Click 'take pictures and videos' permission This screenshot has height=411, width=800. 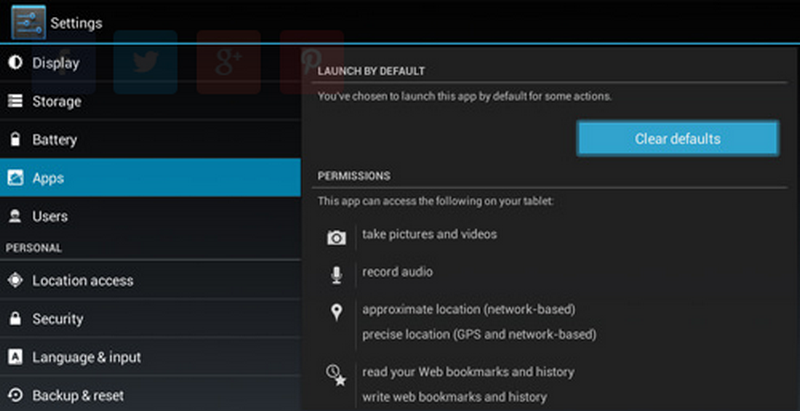[430, 234]
